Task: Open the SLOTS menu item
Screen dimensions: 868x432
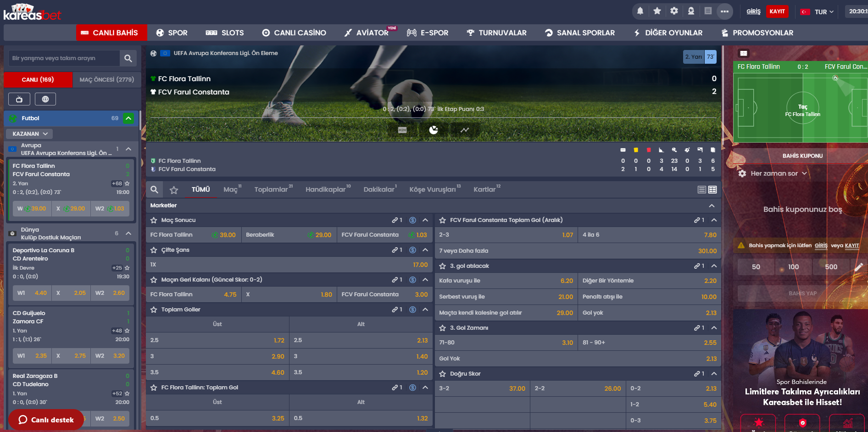Action: 225,33
